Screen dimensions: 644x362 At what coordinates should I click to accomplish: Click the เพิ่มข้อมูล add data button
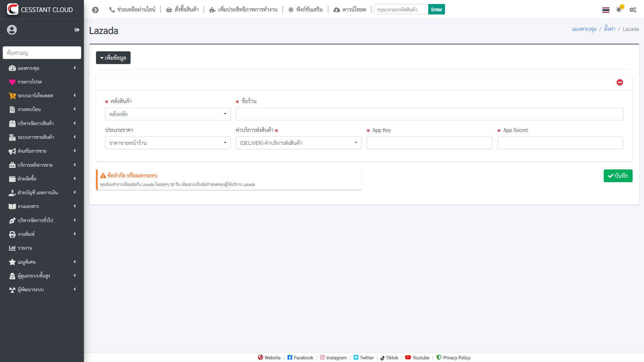click(113, 58)
